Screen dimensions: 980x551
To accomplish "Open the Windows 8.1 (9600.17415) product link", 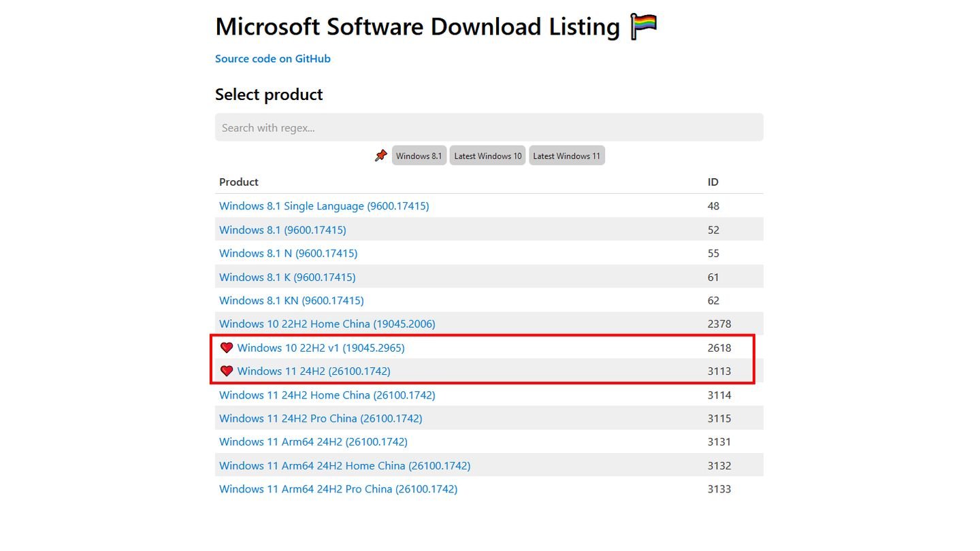I will [x=282, y=230].
